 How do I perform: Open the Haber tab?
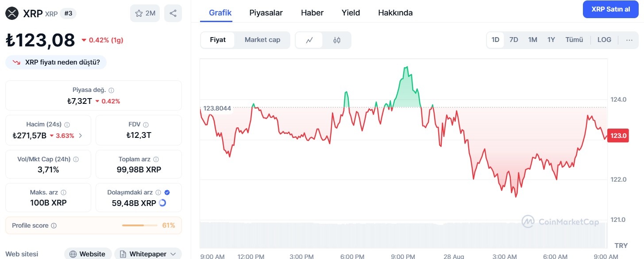click(312, 13)
